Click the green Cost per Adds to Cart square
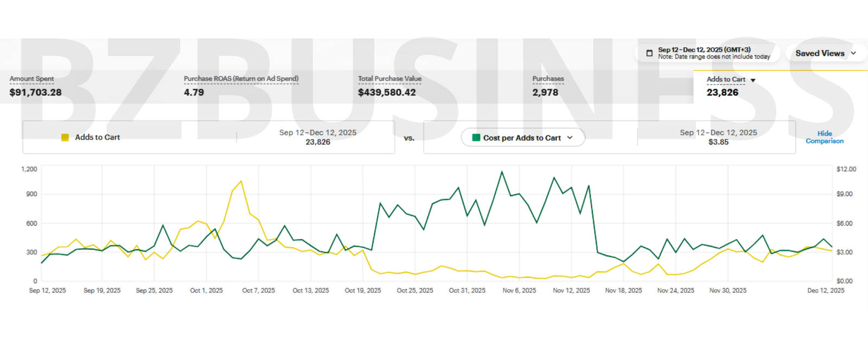 pyautogui.click(x=476, y=138)
